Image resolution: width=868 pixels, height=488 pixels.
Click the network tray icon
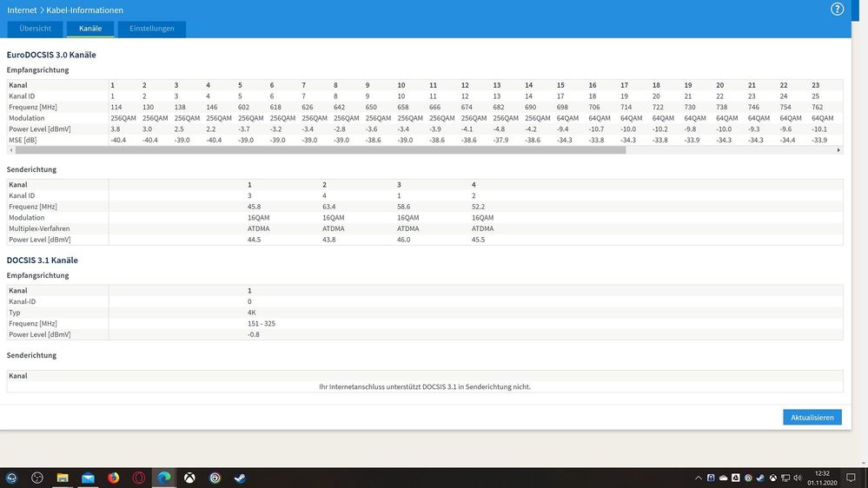click(x=785, y=478)
